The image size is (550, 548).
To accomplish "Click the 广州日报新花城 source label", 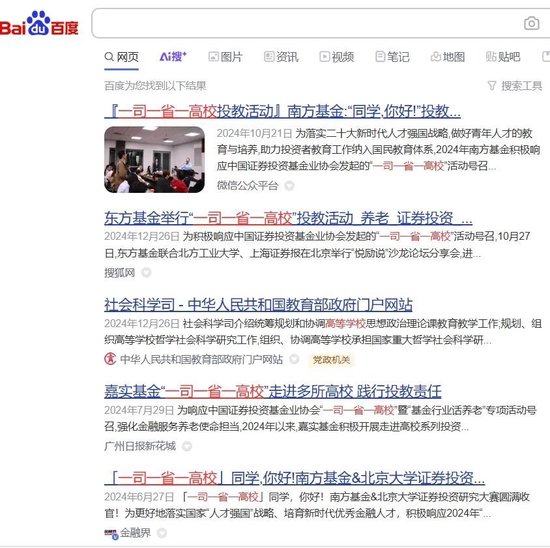I will click(x=140, y=446).
